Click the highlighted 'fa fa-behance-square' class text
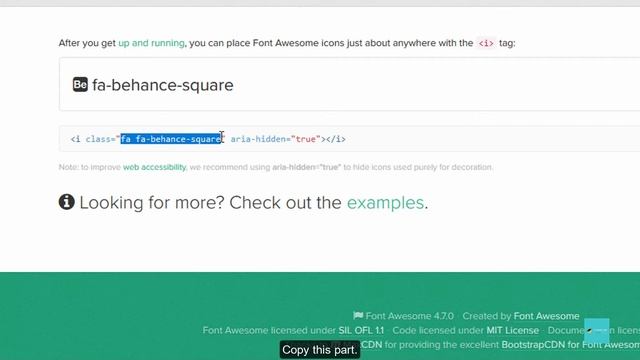 point(171,139)
